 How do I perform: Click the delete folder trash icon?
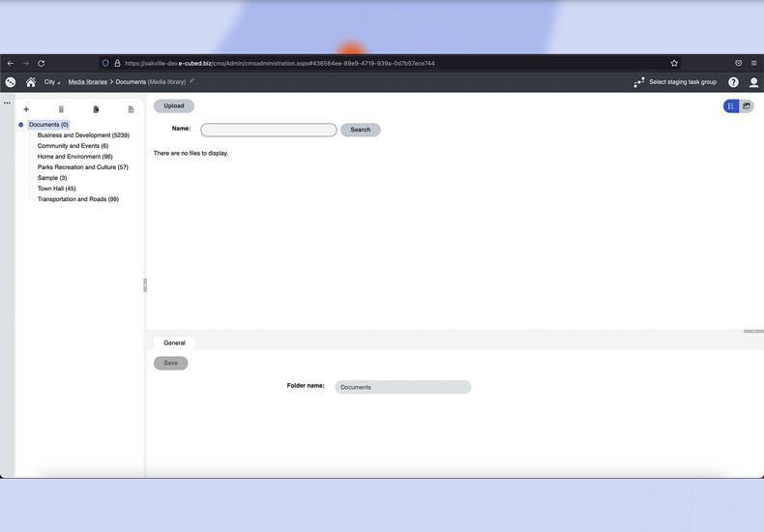(61, 109)
